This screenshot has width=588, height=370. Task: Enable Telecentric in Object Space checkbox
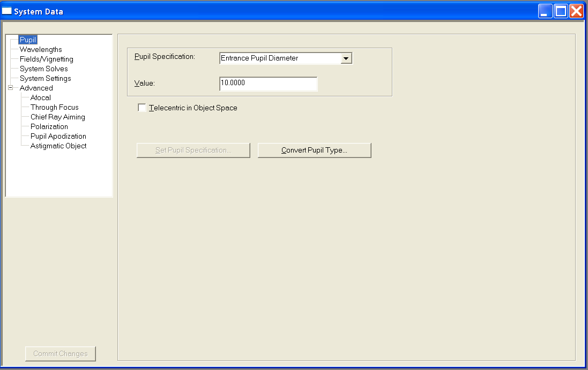pyautogui.click(x=142, y=108)
